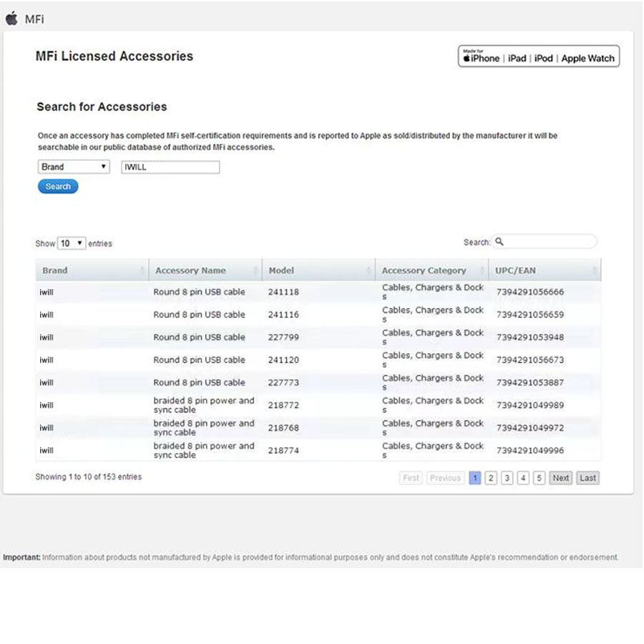Sort table by Accessory Category column
644x644 pixels.
[431, 270]
